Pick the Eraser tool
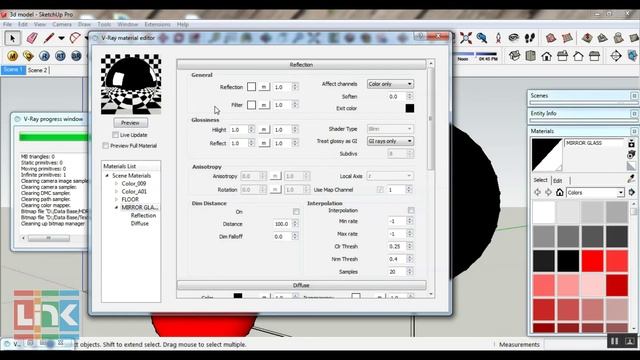 click(32, 38)
